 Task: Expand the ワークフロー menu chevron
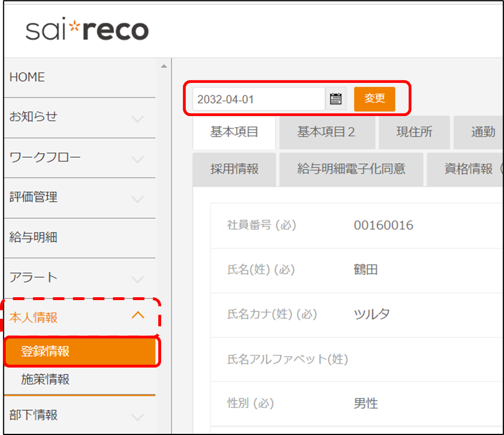click(138, 159)
